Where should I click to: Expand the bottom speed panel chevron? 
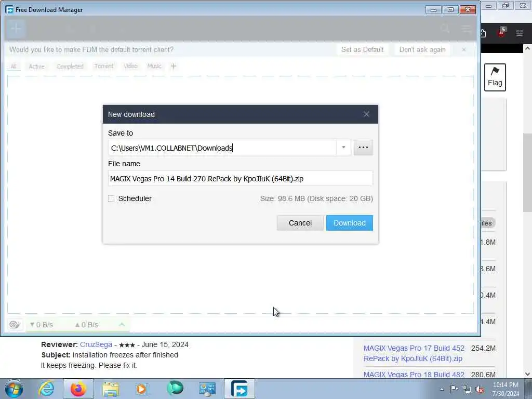[x=122, y=325]
